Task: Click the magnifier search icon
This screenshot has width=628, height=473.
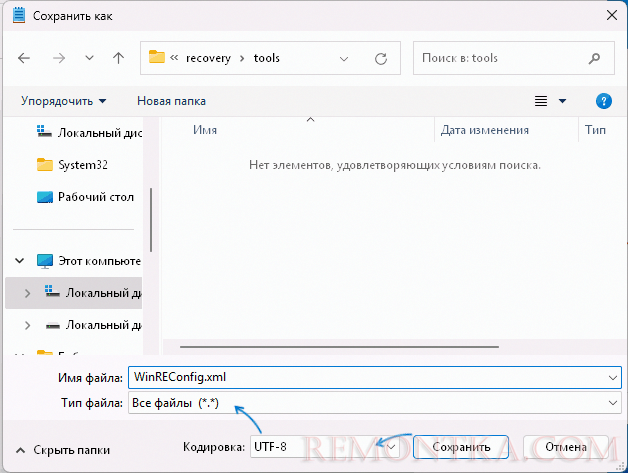Action: (594, 58)
